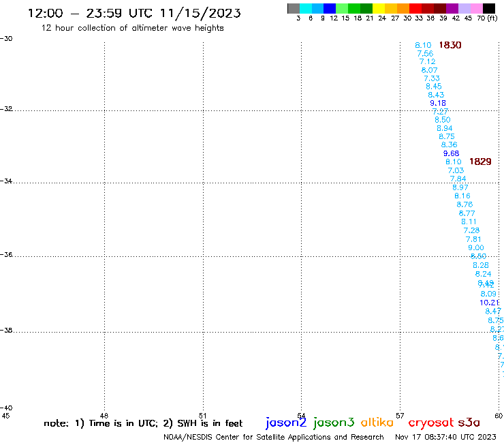This screenshot has width=504, height=443.
Task: Select the yellow legend color swatch
Action: pyautogui.click(x=379, y=8)
